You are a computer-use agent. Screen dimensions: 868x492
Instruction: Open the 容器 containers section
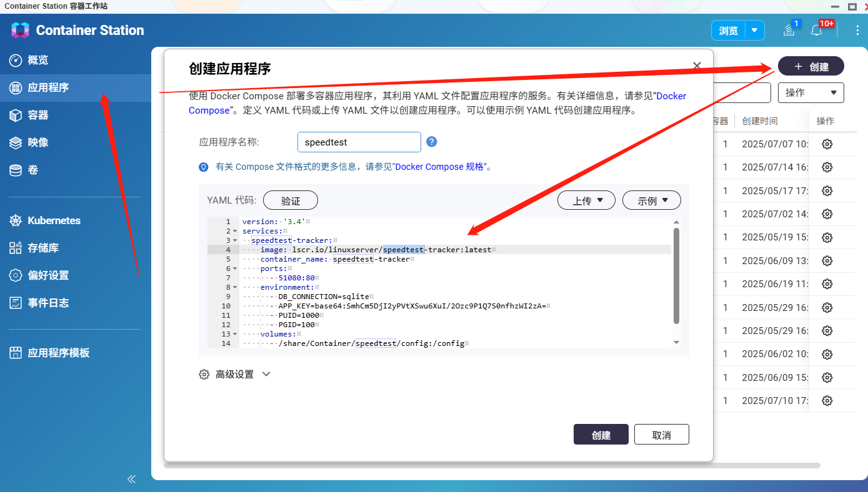[x=37, y=115]
